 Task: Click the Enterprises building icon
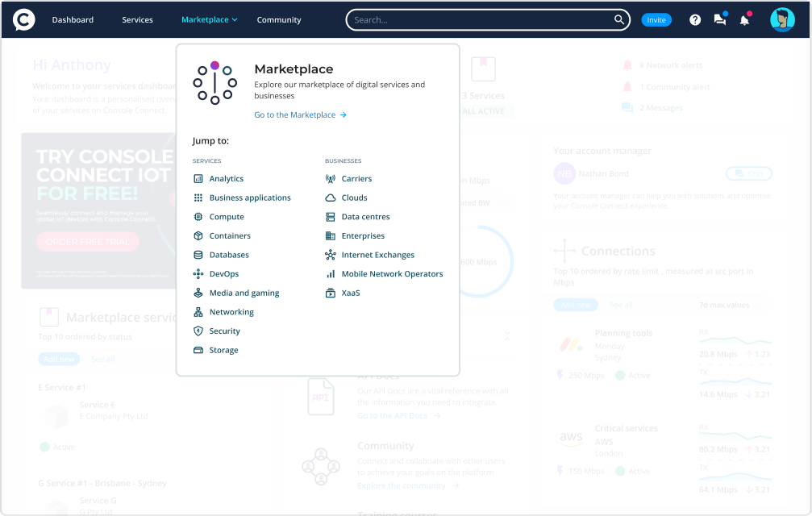(x=331, y=235)
